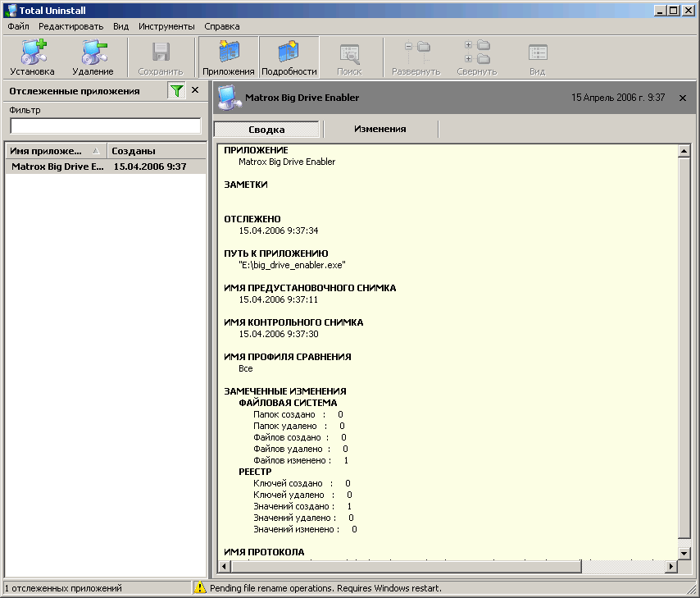The image size is (700, 598).
Task: Select the Matrox Big Drive E... list row
Action: 106,167
